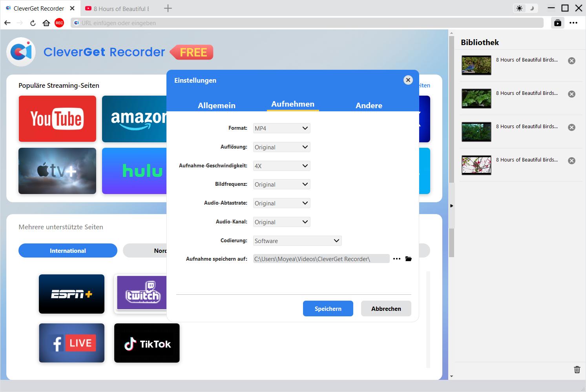The height and width of the screenshot is (392, 586).
Task: Expand the Codierung dropdown
Action: tap(297, 241)
